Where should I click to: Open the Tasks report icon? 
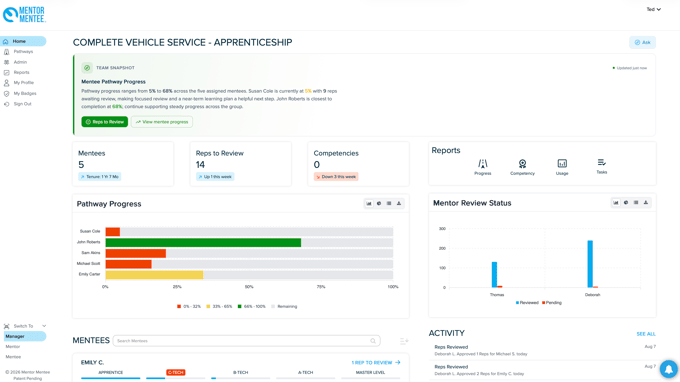[x=602, y=167]
